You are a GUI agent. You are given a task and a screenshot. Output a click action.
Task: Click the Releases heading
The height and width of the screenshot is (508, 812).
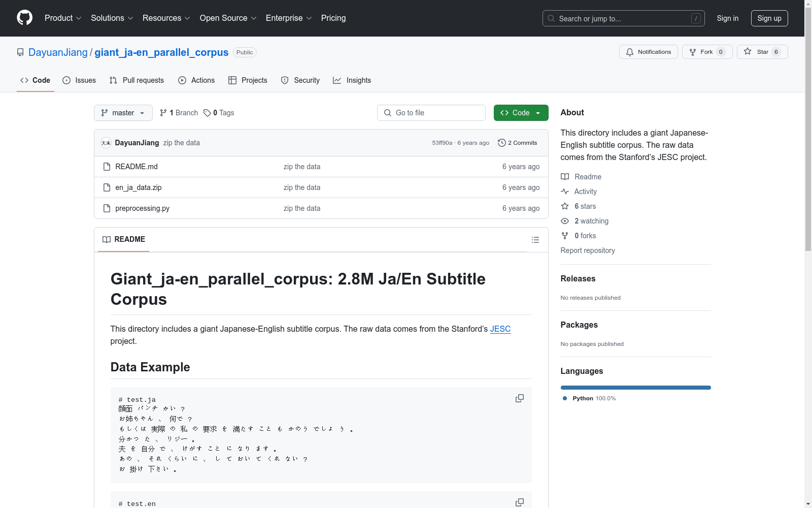578,278
